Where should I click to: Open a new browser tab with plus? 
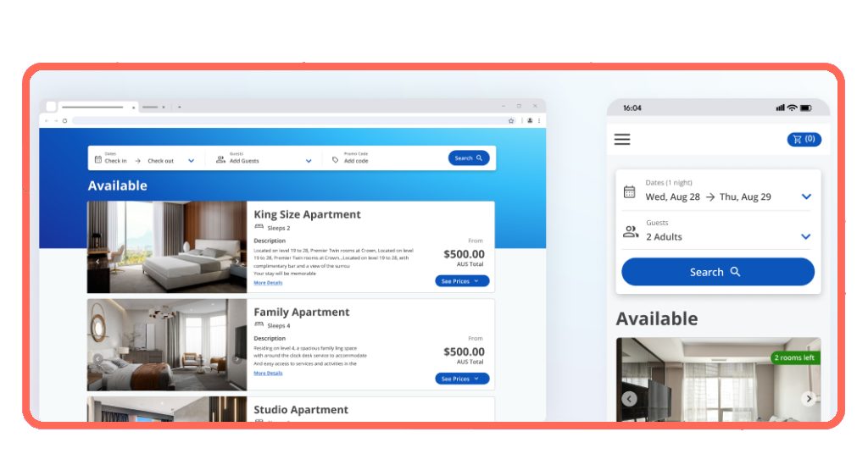coord(180,107)
